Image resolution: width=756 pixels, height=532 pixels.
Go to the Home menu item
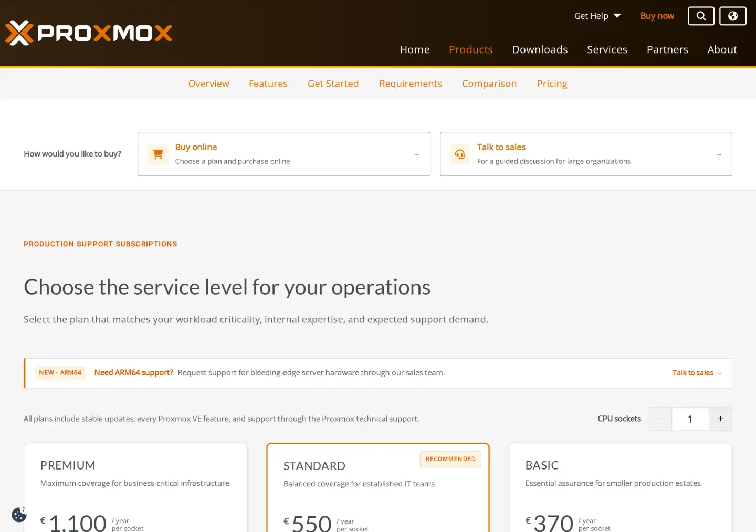[x=415, y=49]
